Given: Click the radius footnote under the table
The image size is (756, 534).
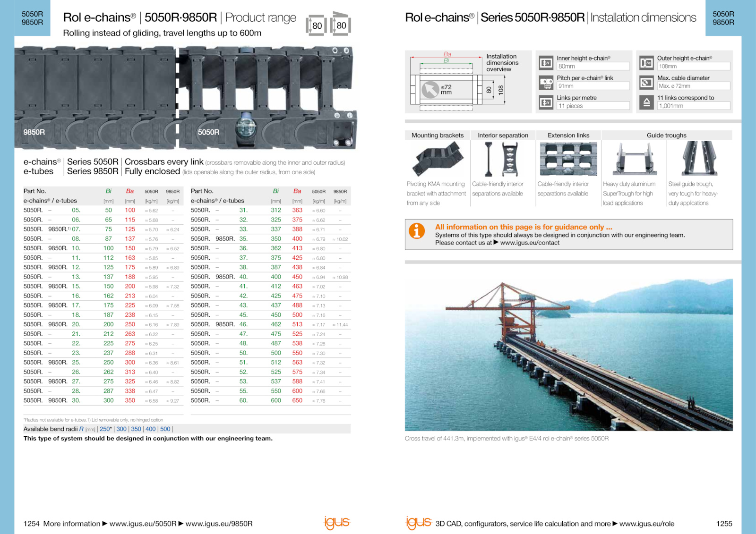Looking at the screenshot, I should click(x=93, y=420).
